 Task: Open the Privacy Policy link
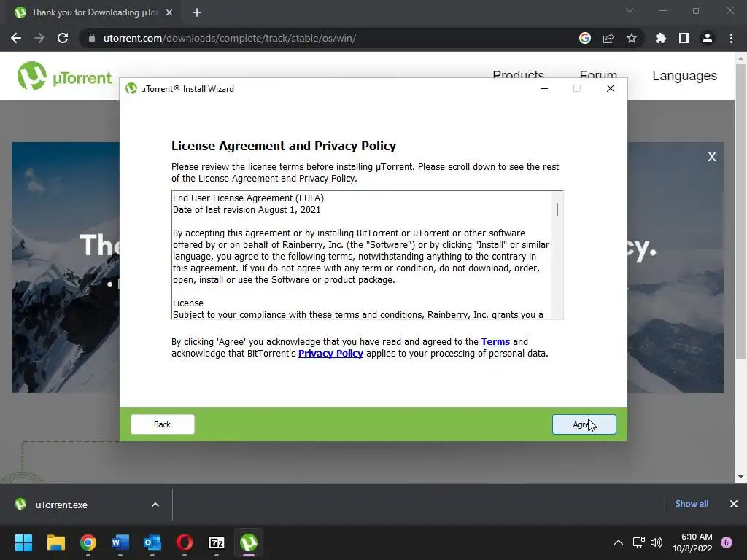[x=330, y=354]
